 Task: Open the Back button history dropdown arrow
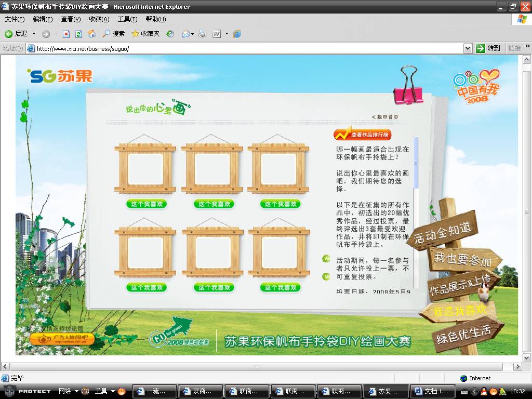(x=34, y=34)
